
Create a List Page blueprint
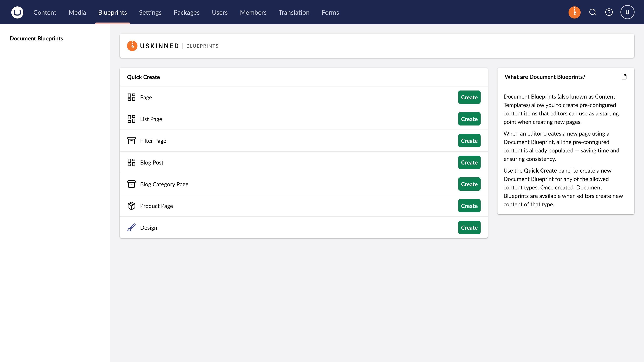tap(469, 119)
